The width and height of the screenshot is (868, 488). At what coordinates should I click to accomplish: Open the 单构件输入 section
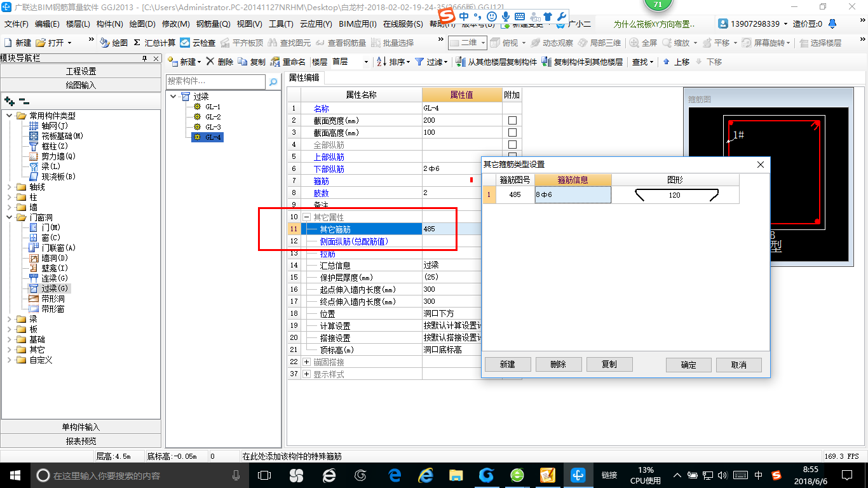coord(81,427)
